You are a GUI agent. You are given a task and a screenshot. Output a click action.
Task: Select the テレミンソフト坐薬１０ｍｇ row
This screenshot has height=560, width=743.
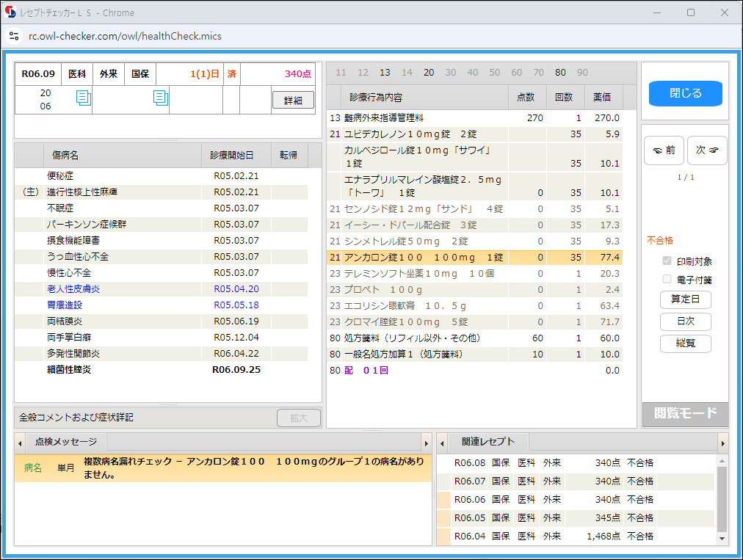(474, 274)
